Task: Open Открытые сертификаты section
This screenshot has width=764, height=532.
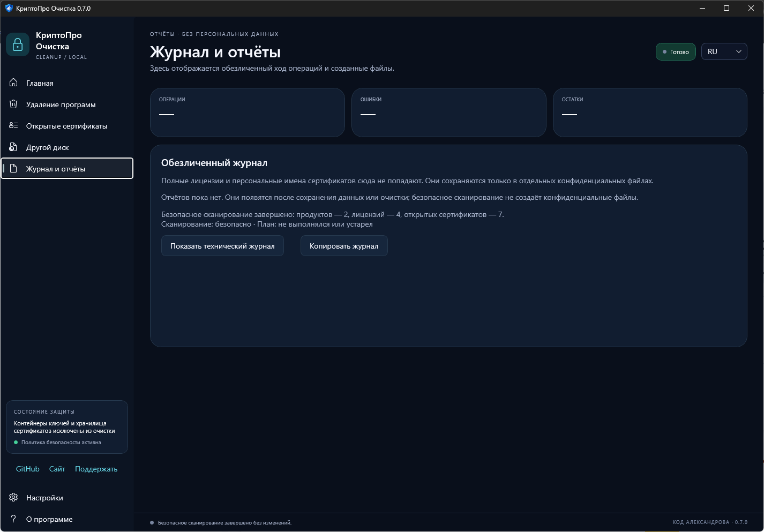Action: (x=67, y=126)
